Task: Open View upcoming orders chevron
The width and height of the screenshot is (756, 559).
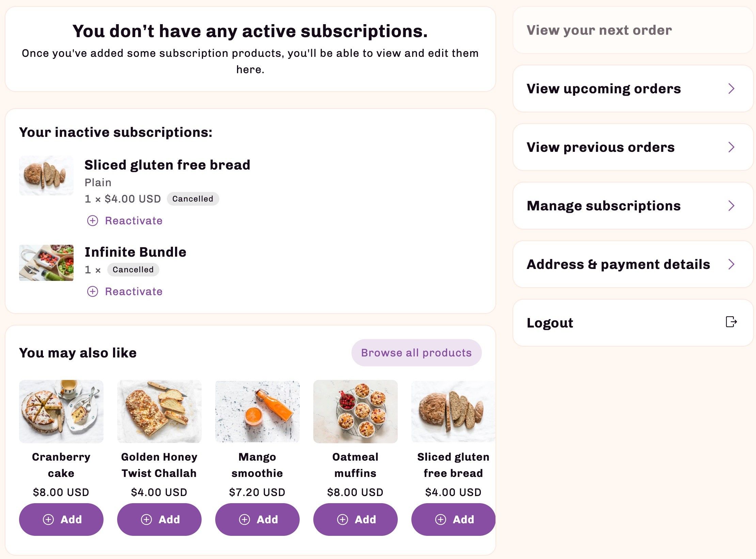Action: (x=731, y=89)
